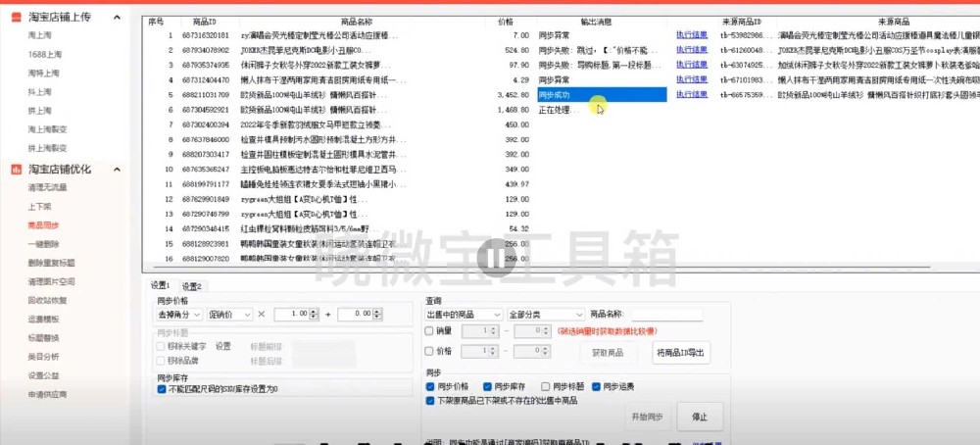
Task: Click the 将商品ID导出 button
Action: pos(681,353)
